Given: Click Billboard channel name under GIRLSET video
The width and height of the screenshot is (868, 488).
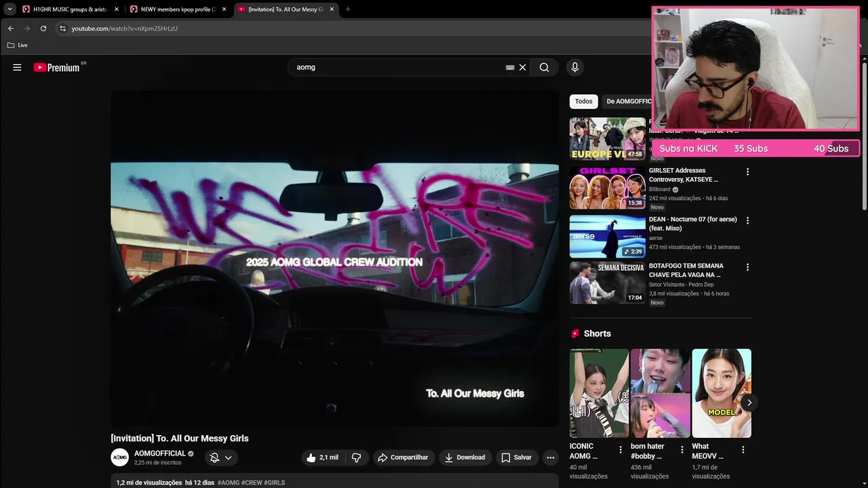Looking at the screenshot, I should (x=659, y=190).
